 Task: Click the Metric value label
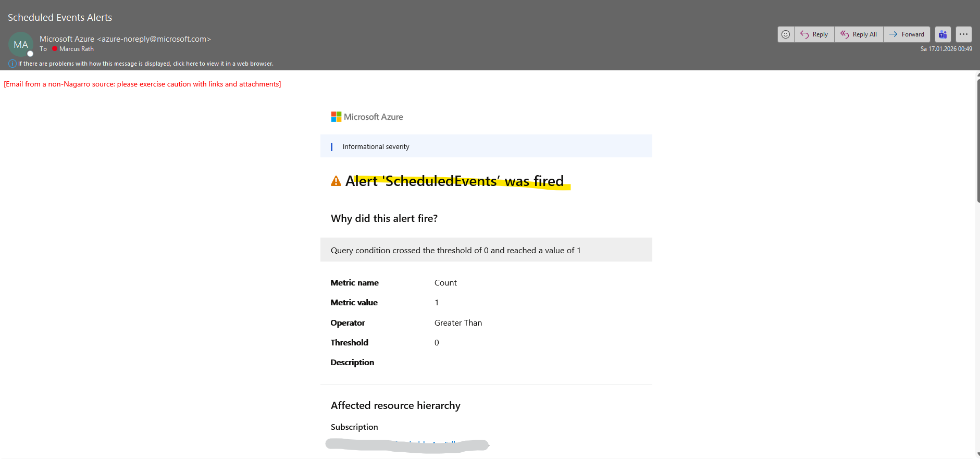(354, 302)
